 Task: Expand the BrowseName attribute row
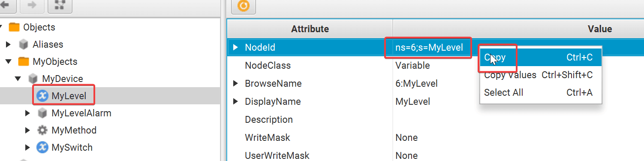click(x=235, y=84)
